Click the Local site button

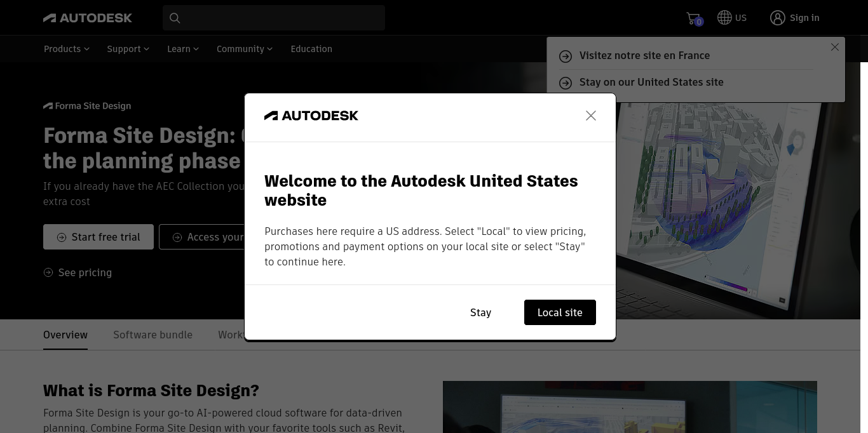560,312
